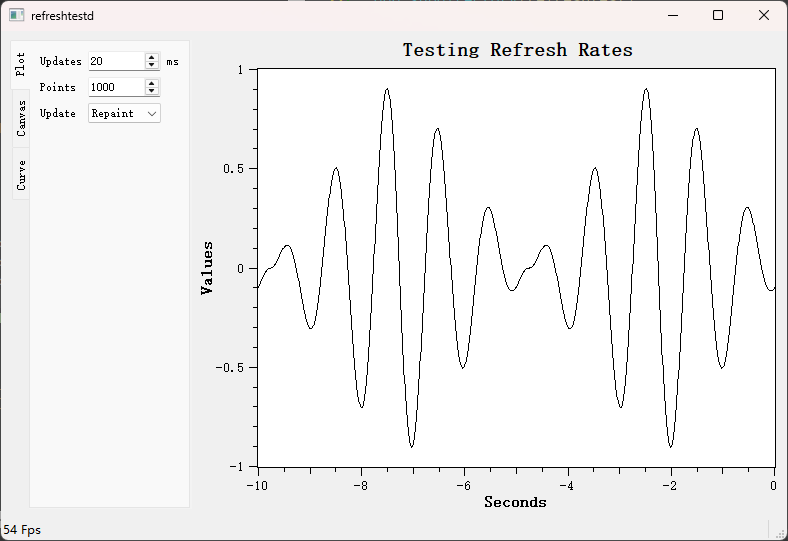
Task: Click the window resize grip in status bar
Action: click(x=780, y=533)
